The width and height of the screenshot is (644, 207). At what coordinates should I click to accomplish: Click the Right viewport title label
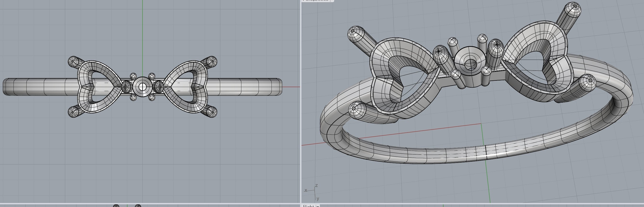[x=308, y=206]
